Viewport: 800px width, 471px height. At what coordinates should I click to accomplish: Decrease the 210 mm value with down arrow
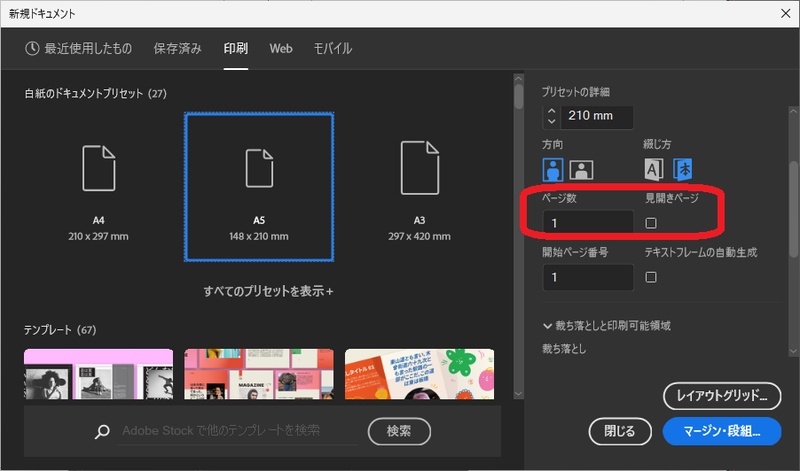[551, 121]
